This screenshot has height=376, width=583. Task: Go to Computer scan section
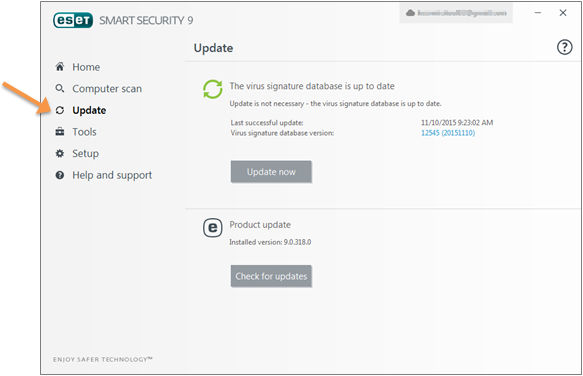point(107,89)
